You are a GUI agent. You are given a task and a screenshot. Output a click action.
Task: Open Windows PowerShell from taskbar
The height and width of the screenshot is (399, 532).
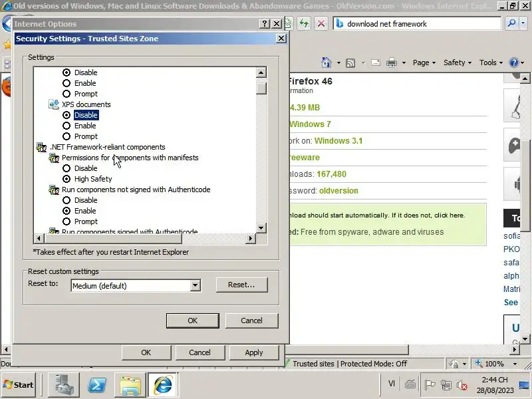[97, 385]
